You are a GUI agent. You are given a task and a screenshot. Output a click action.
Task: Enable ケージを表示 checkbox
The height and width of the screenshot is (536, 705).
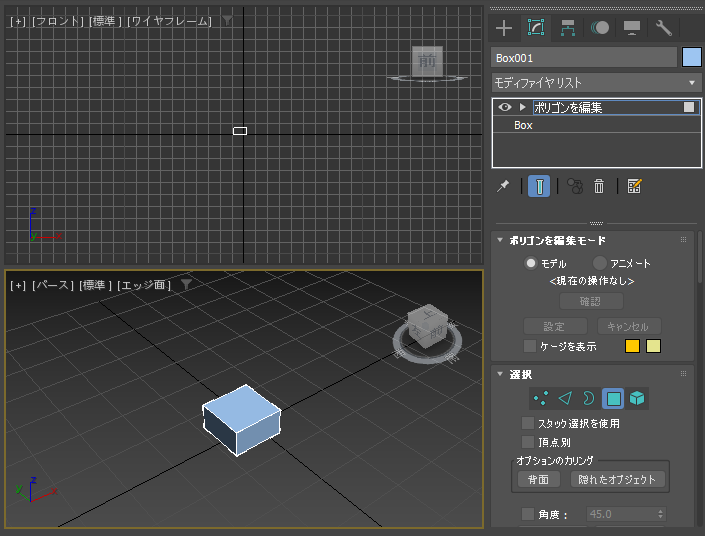530,346
